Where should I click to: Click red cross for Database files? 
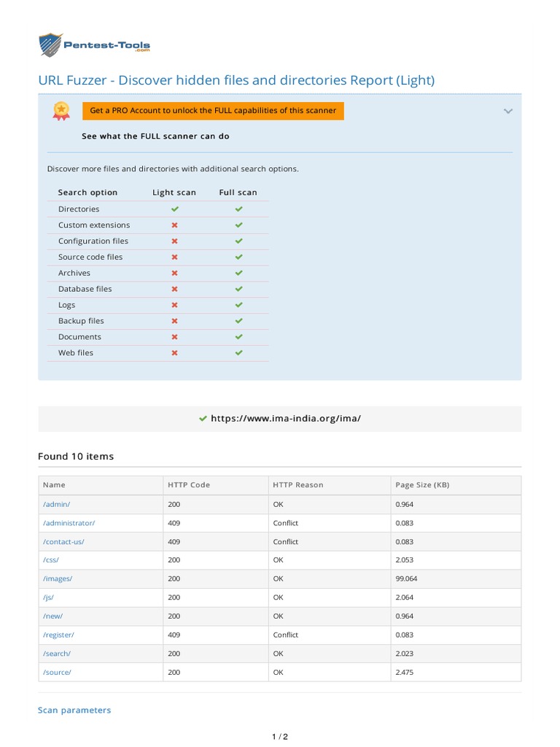174,289
